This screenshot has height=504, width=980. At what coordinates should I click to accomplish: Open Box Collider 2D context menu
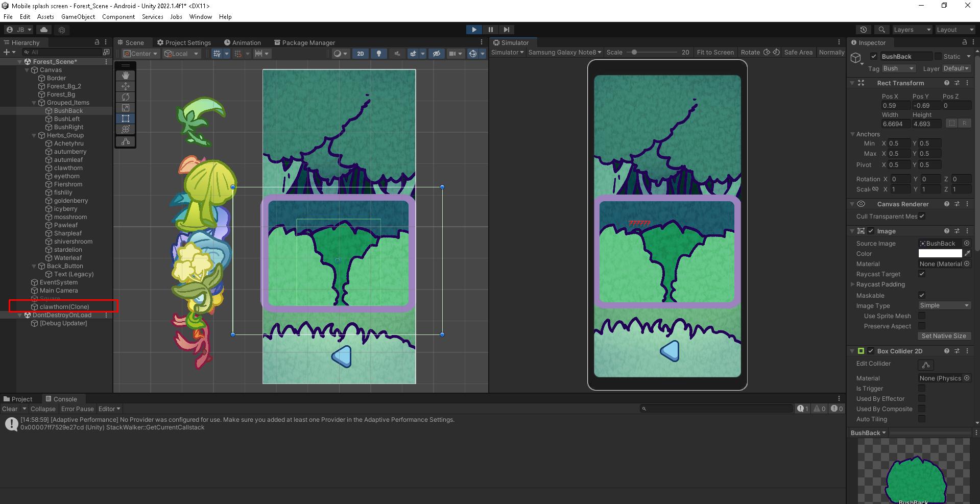tap(967, 351)
